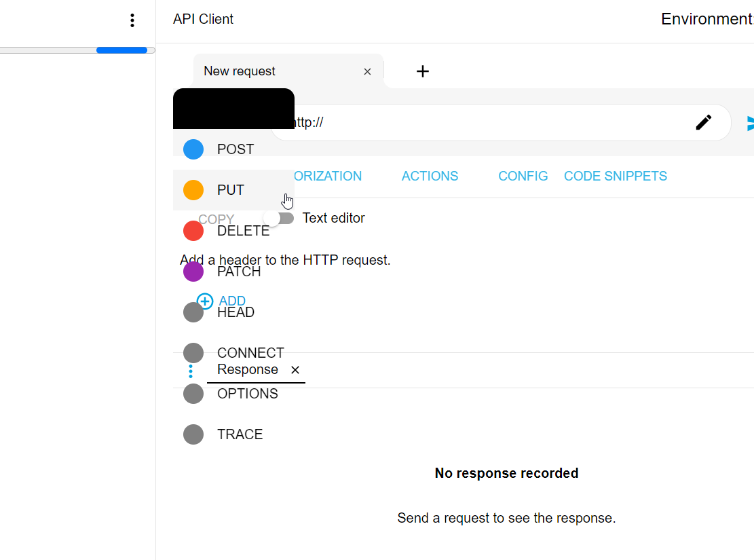Choose the PUT method option

(233, 190)
